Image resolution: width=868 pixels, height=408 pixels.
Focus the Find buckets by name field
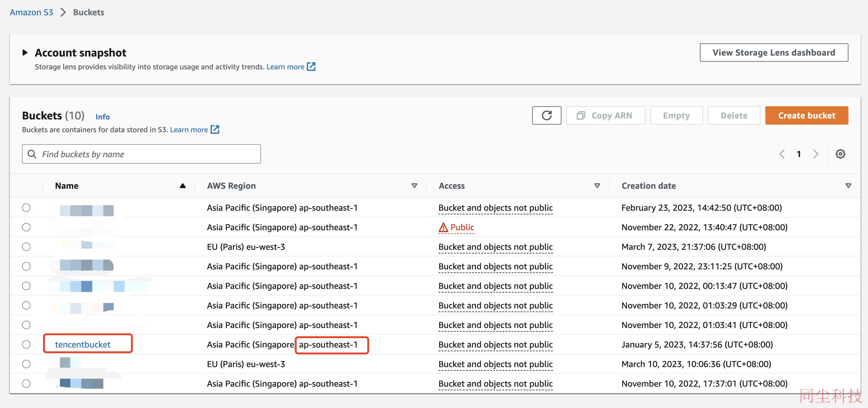[142, 154]
